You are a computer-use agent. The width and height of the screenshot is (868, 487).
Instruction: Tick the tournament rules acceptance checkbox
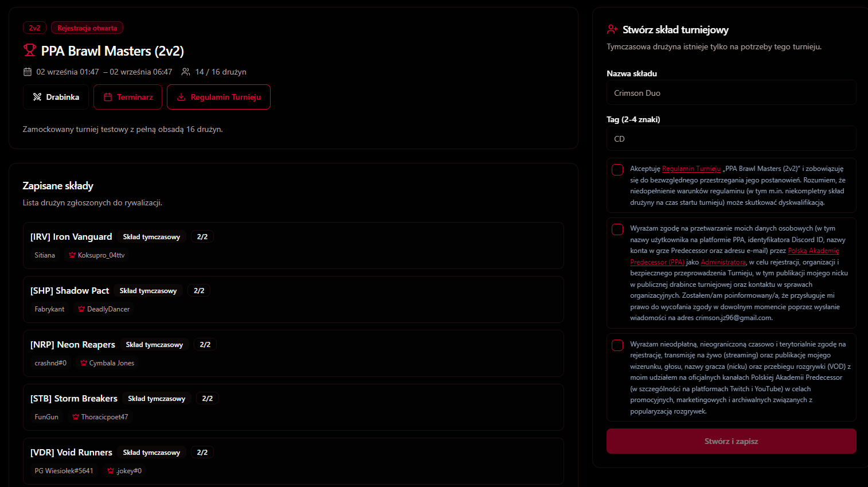[617, 170]
